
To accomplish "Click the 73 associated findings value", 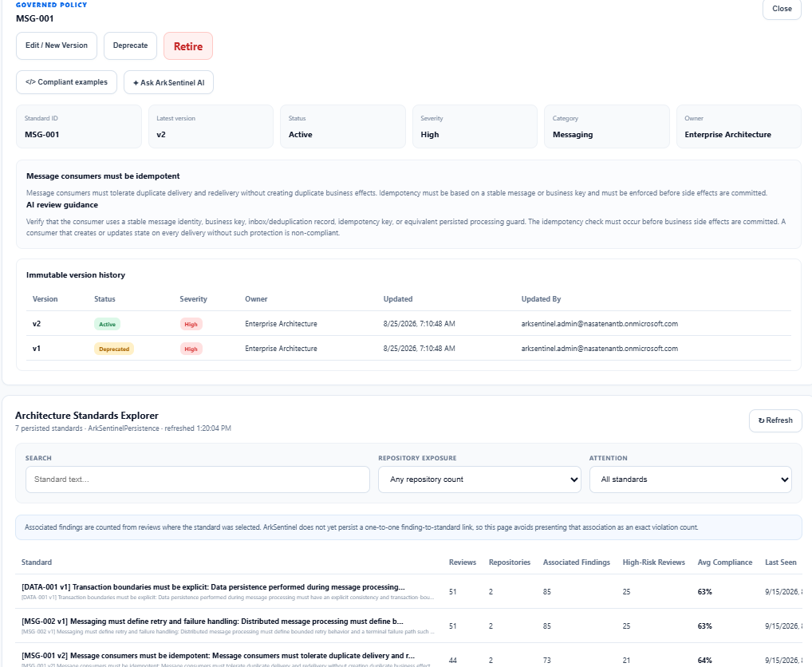I will [547, 661].
